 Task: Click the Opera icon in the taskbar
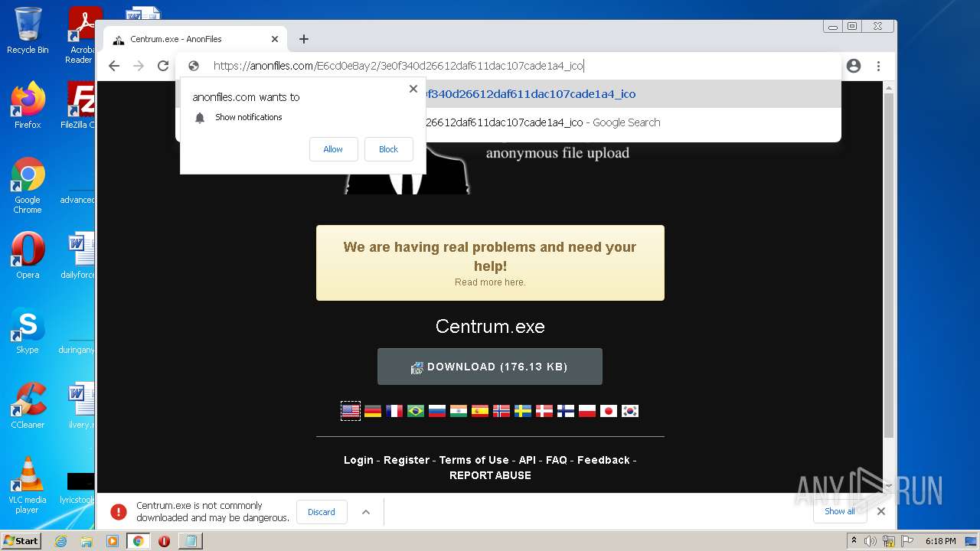164,541
